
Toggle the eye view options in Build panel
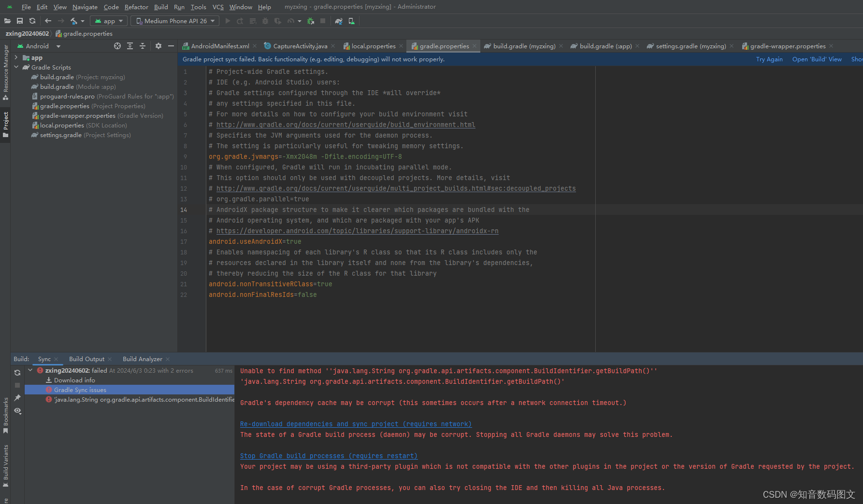(x=17, y=411)
